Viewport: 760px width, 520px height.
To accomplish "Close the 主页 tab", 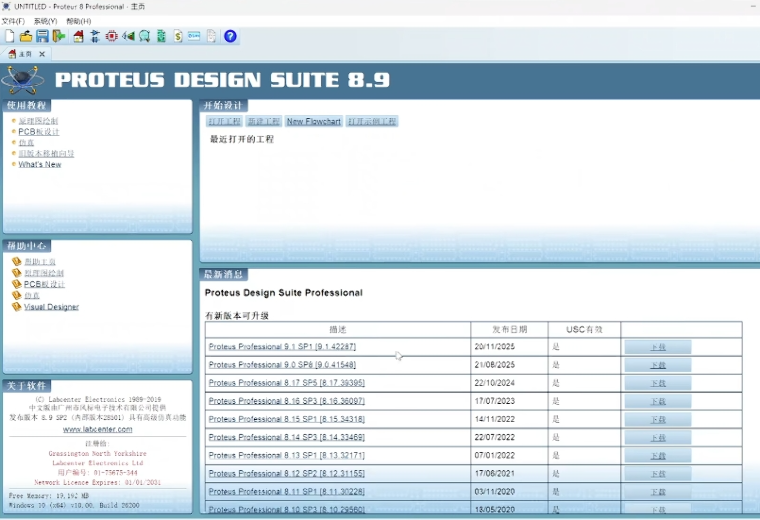I will click(42, 54).
